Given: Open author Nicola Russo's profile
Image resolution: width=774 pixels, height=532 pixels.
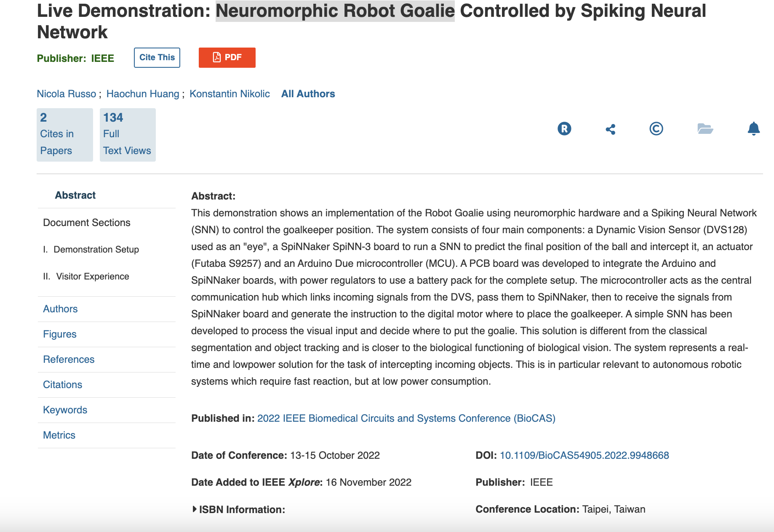Looking at the screenshot, I should [x=67, y=94].
